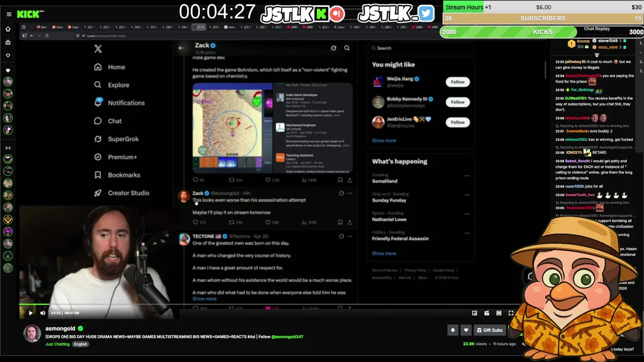Image resolution: width=644 pixels, height=362 pixels.
Task: Open Creator Studio in the X navigation
Action: pyautogui.click(x=121, y=193)
